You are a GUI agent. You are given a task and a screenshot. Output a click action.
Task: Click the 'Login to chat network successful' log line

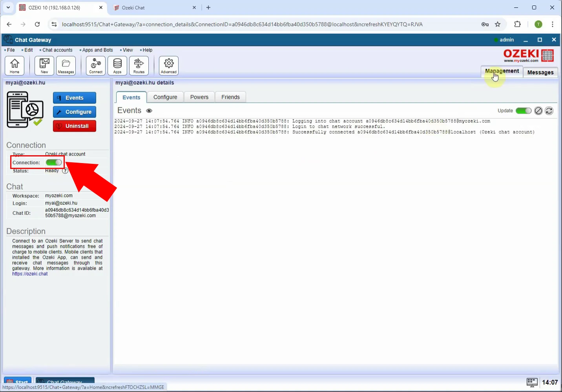250,127
